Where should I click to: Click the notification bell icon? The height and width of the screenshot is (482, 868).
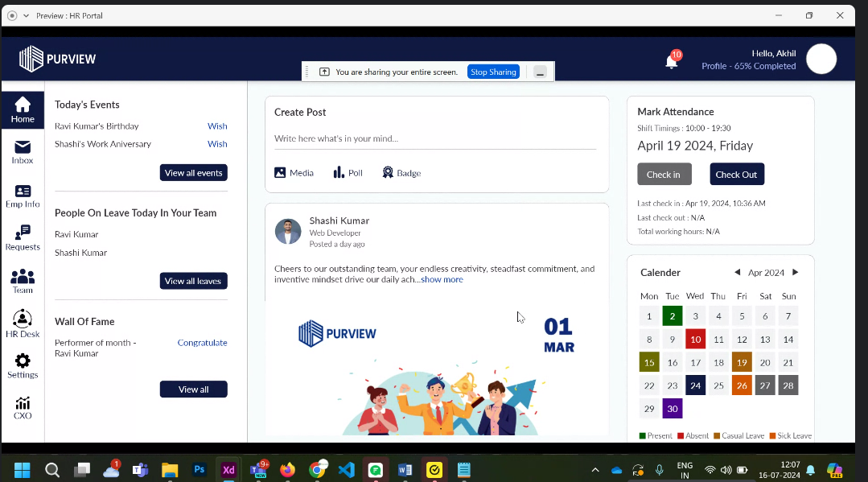click(671, 60)
